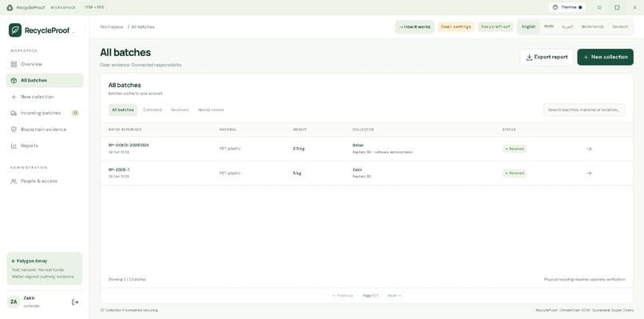This screenshot has height=319, width=644.
Task: Click the Search batches input field
Action: point(584,110)
